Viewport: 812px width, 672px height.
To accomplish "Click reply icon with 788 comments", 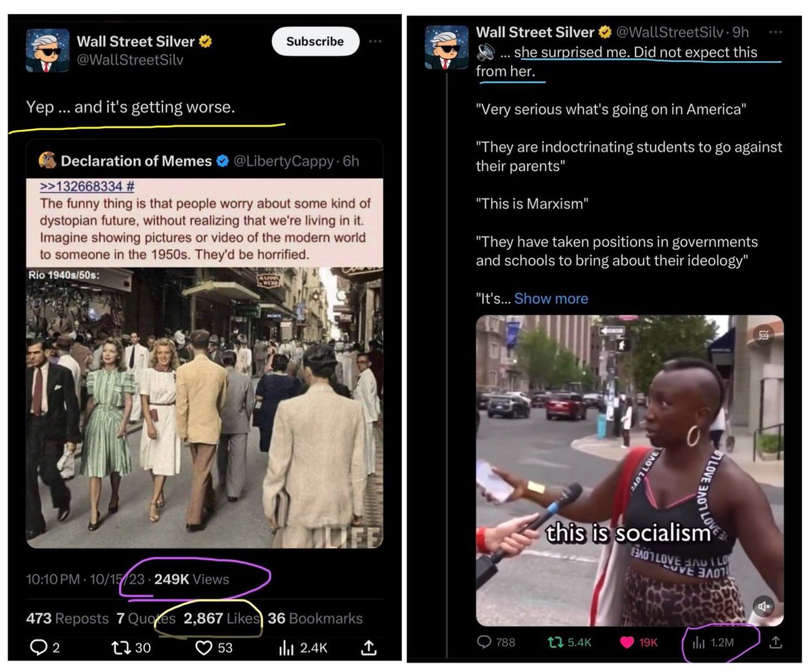I will point(484,642).
